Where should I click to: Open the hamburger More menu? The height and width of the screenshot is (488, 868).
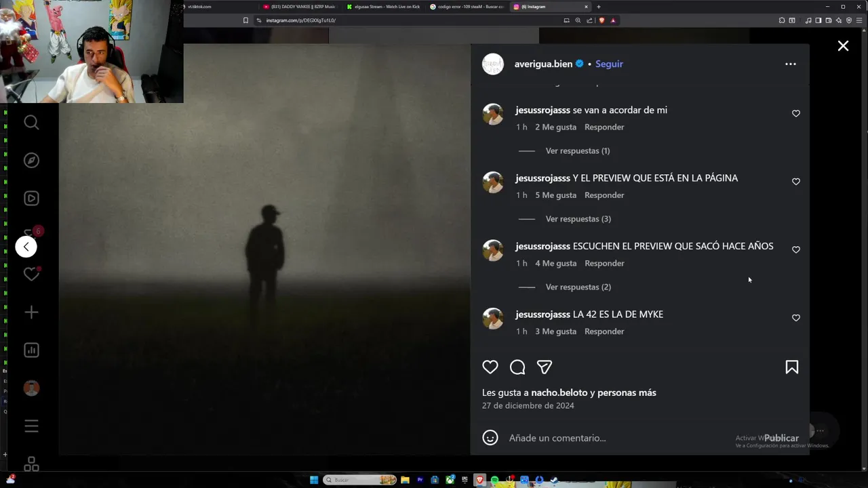point(31,426)
